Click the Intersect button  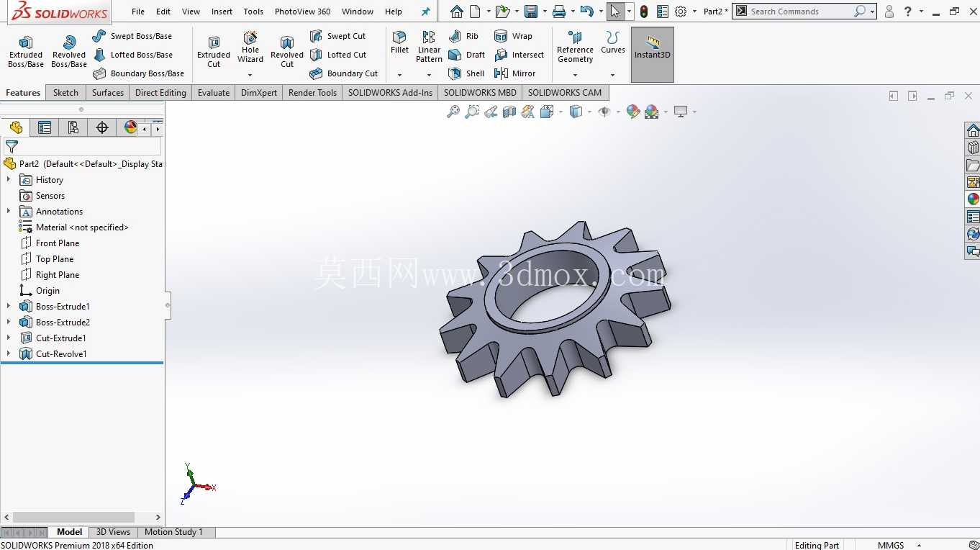point(520,55)
